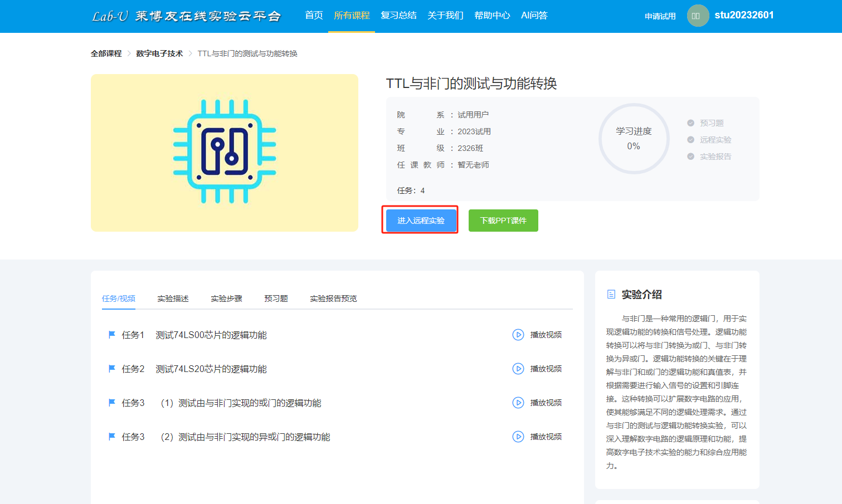Open the AI问答 menu item
842x504 pixels.
(534, 16)
